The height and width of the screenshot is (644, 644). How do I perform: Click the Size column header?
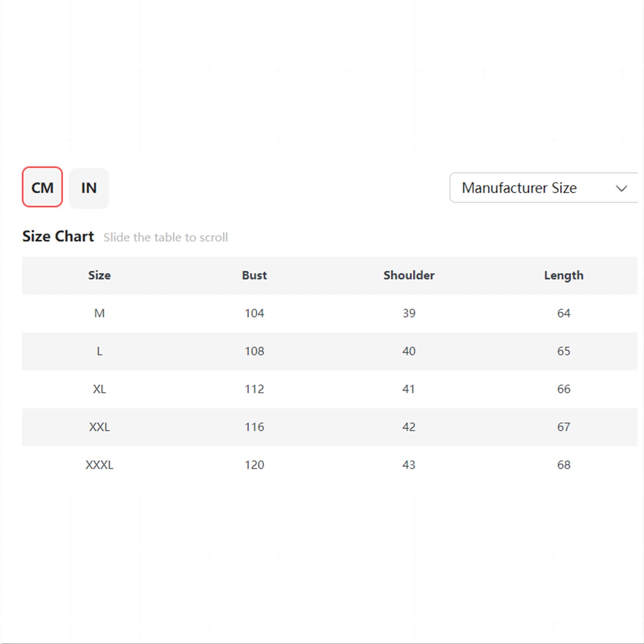click(99, 275)
